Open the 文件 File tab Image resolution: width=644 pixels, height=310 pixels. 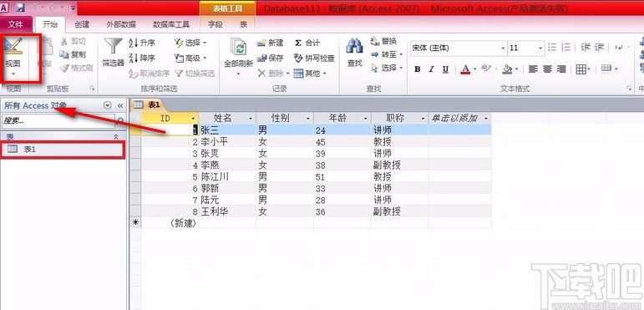(x=16, y=24)
